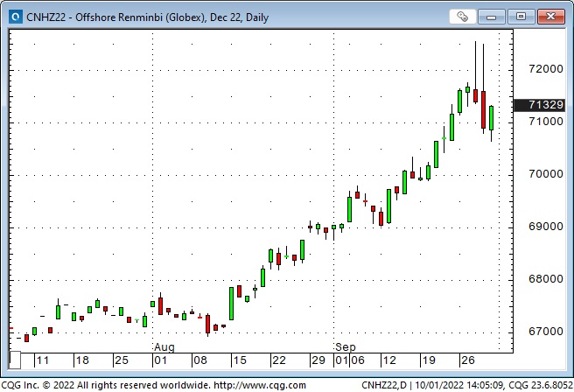Viewport: 574px width, 392px height.
Task: Click the 22 date label on time axis
Action: pyautogui.click(x=279, y=360)
